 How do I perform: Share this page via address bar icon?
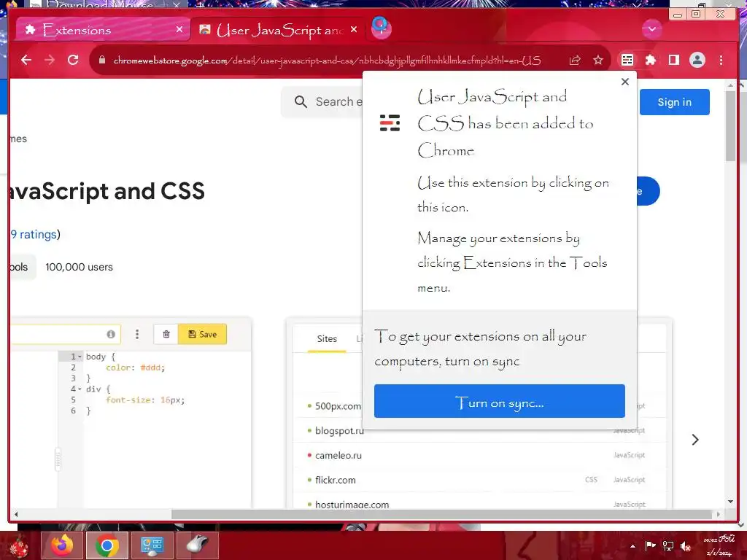575,60
